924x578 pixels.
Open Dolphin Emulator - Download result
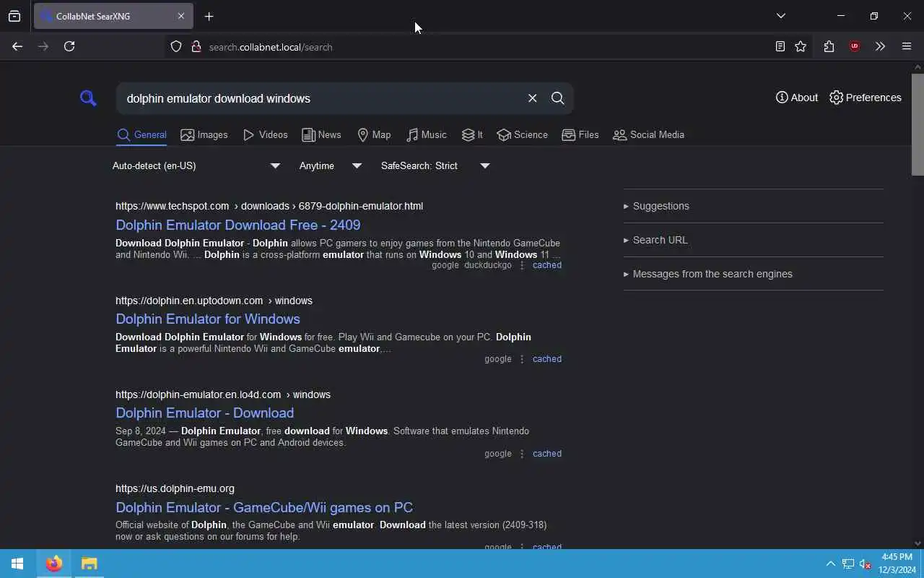(205, 413)
